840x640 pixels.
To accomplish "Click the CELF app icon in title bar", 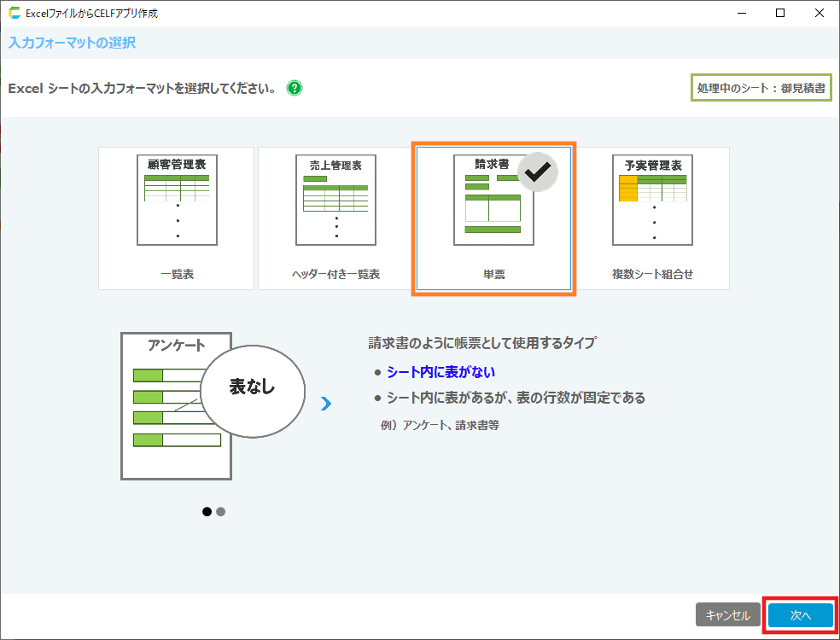I will coord(15,14).
